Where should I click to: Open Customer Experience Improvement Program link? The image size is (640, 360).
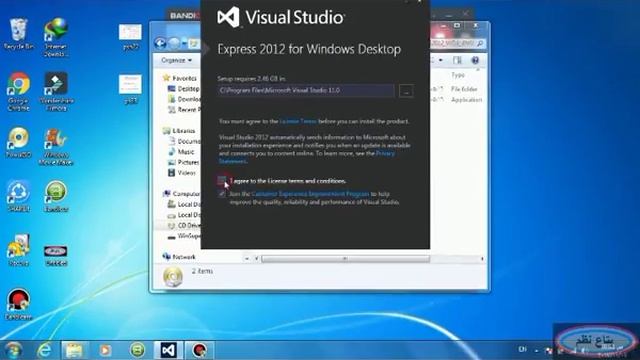click(310, 194)
